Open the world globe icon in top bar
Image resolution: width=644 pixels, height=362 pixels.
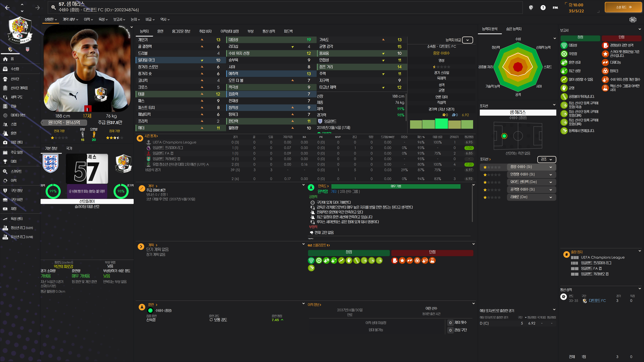point(531,8)
